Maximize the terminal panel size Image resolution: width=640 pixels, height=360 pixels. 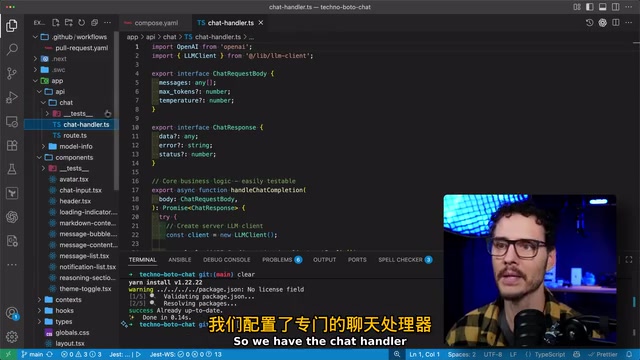(x=629, y=260)
